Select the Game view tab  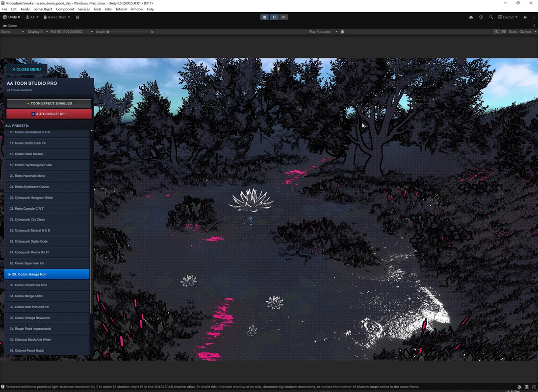[x=10, y=25]
